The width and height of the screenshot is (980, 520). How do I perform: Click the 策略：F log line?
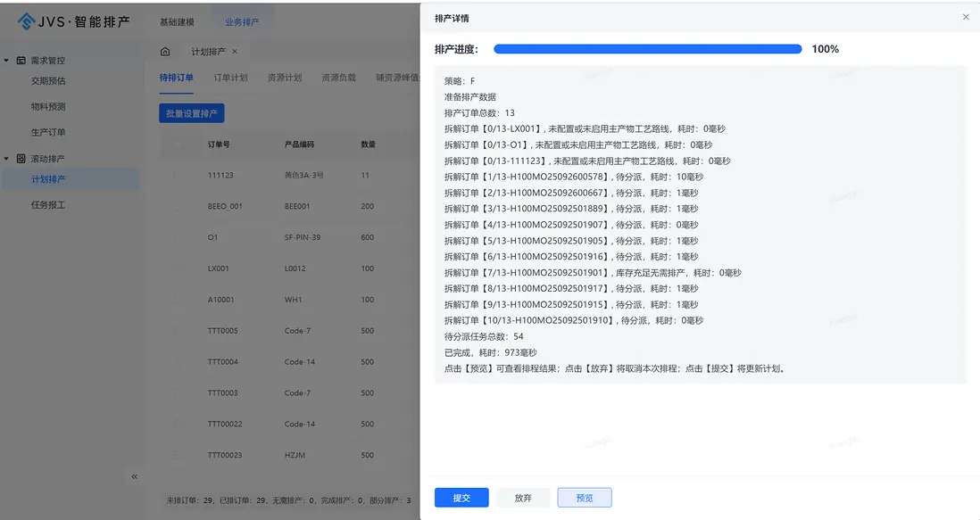460,81
